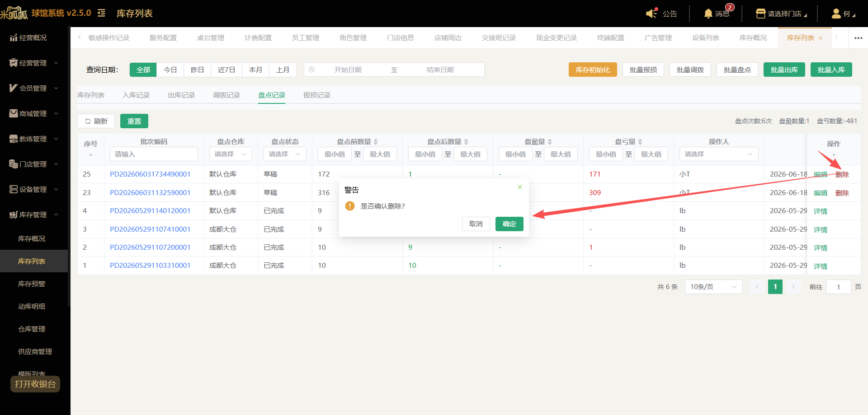Select the 今日 date filter
Image resolution: width=868 pixels, height=415 pixels.
click(170, 70)
